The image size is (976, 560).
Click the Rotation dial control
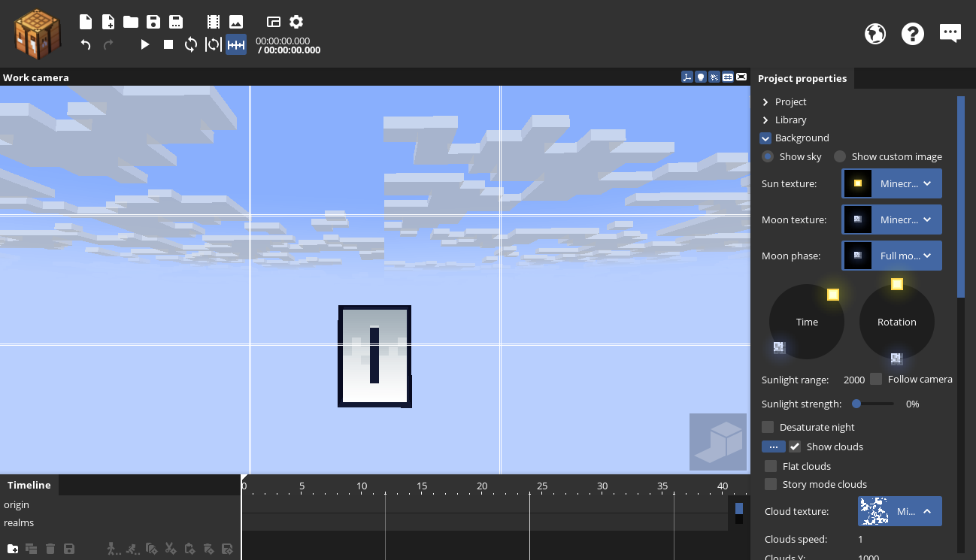pyautogui.click(x=897, y=322)
